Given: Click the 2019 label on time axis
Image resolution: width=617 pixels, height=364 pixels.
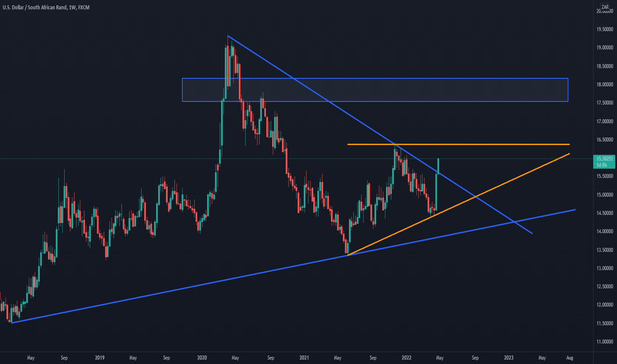Looking at the screenshot, I should pyautogui.click(x=99, y=357).
